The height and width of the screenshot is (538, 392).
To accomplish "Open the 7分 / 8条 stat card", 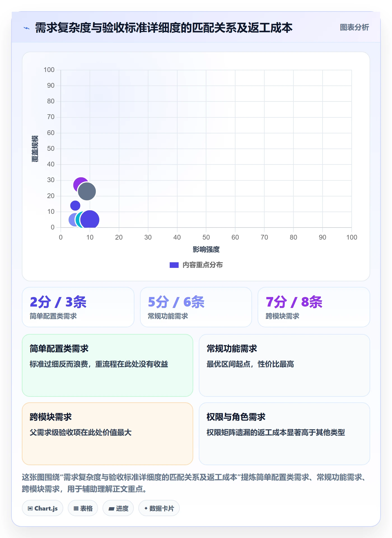I will (x=314, y=307).
